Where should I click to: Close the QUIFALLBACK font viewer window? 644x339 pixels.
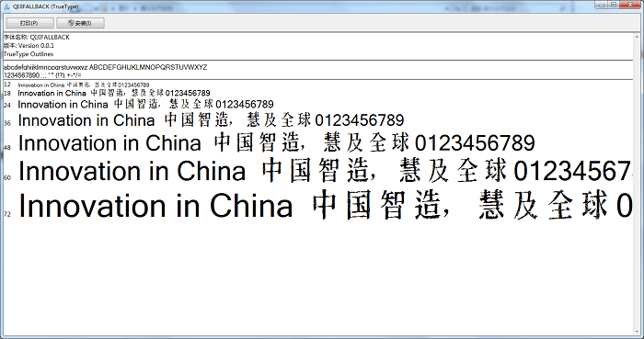tap(630, 4)
